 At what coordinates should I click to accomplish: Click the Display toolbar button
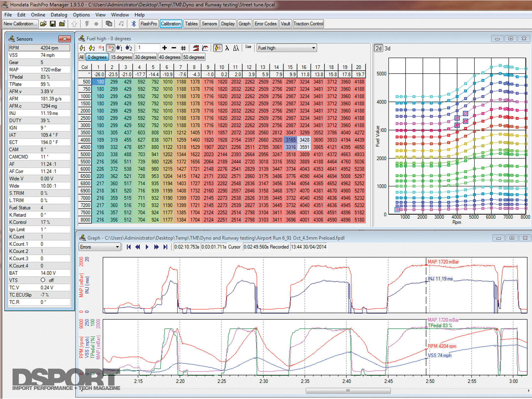[x=228, y=24]
